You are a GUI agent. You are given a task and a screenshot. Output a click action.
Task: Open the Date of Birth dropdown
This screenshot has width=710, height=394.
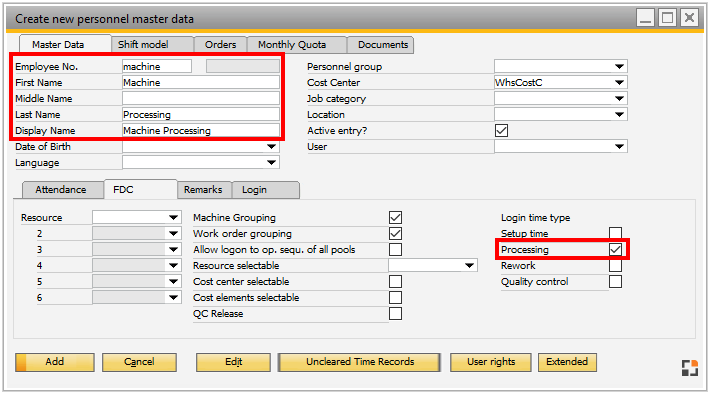pos(271,146)
